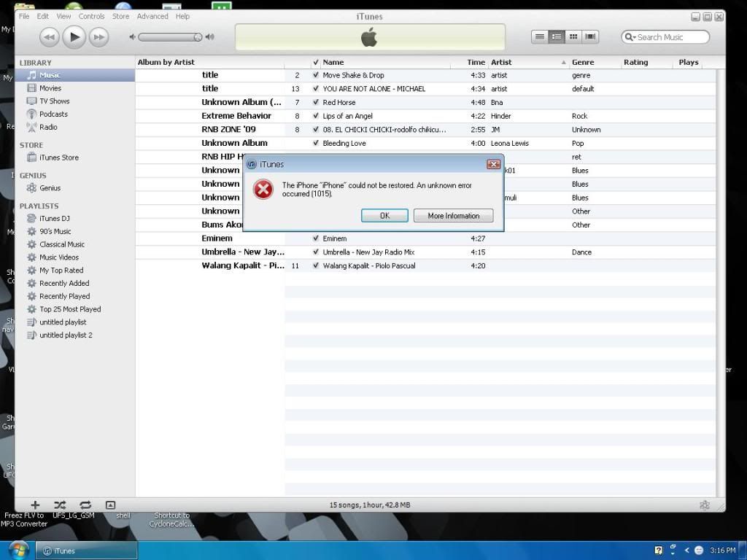The height and width of the screenshot is (560, 747).
Task: Sort by the Genre column header
Action: point(595,63)
